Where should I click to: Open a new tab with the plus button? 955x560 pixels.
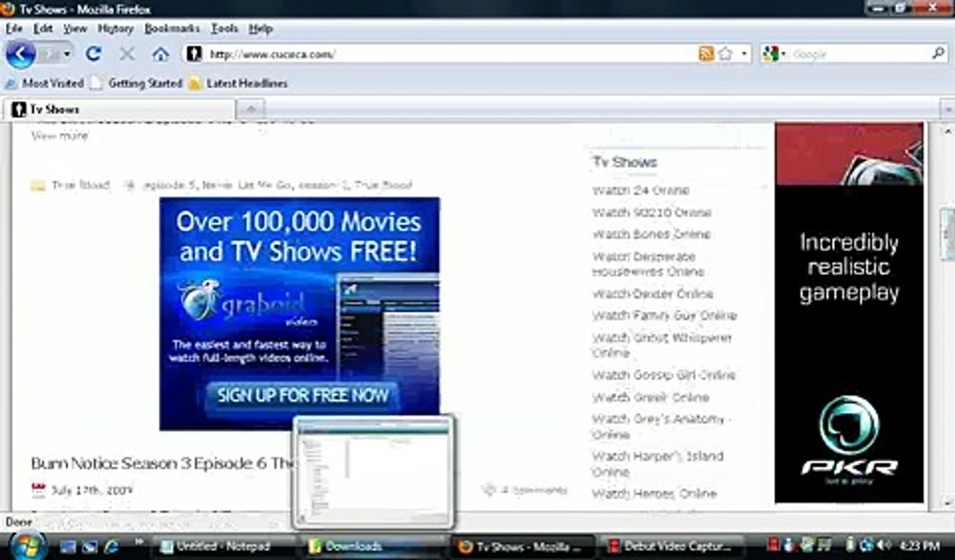tap(251, 110)
